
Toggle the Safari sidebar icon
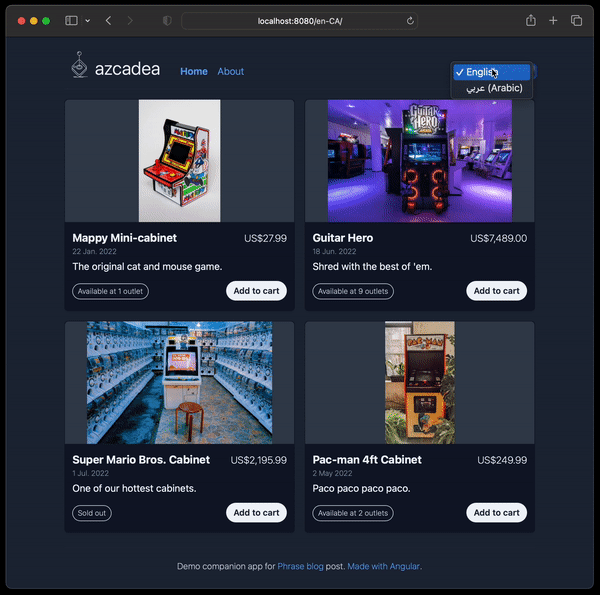click(71, 21)
